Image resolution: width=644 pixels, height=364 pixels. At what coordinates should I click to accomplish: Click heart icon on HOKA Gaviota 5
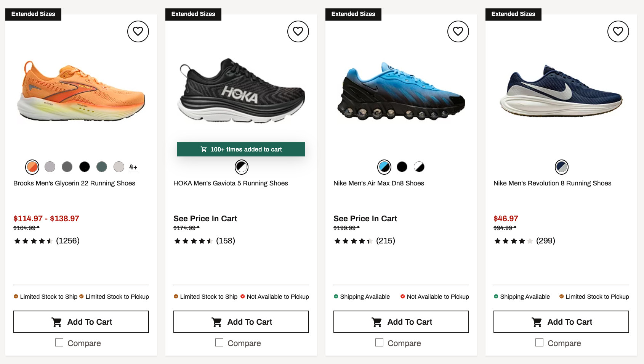click(298, 31)
